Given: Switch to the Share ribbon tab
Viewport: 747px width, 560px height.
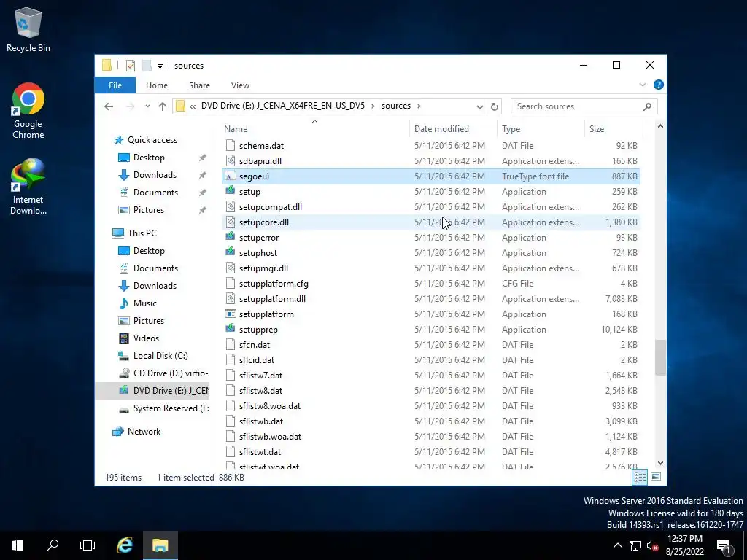Looking at the screenshot, I should pyautogui.click(x=199, y=85).
